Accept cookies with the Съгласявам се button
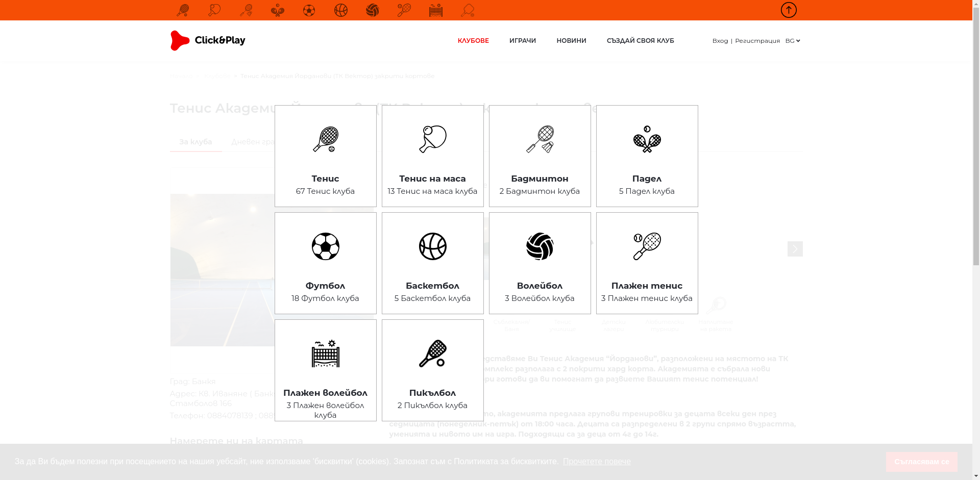This screenshot has width=980, height=480. (921, 462)
